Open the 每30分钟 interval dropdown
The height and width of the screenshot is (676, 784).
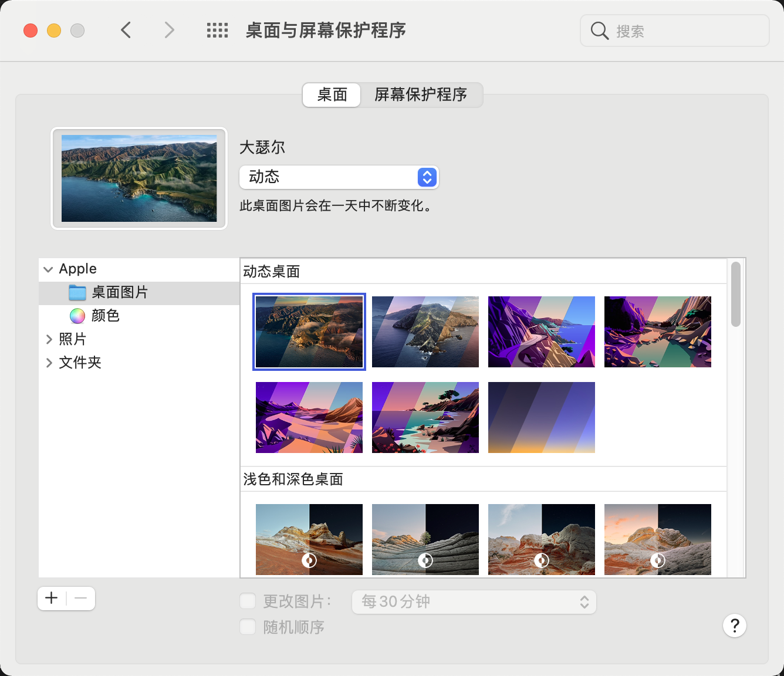(x=474, y=602)
